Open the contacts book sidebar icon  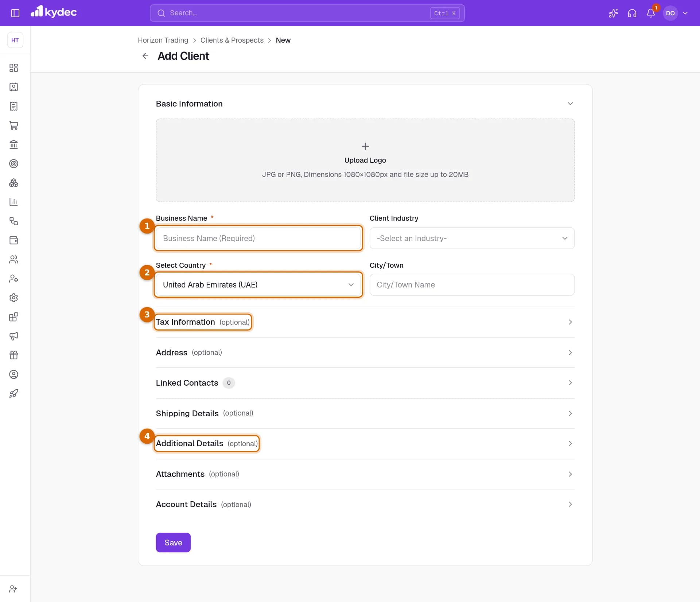coord(14,87)
